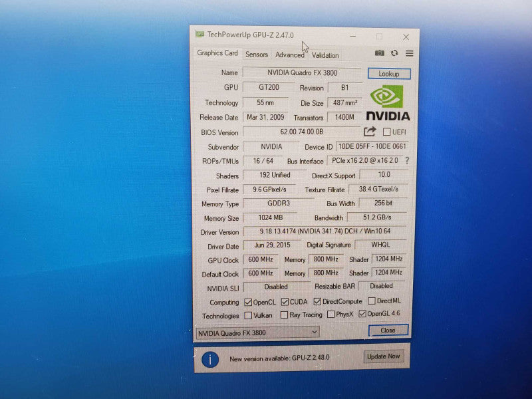Click the Bus Width value 256 bit
532x399 pixels.
coord(383,203)
